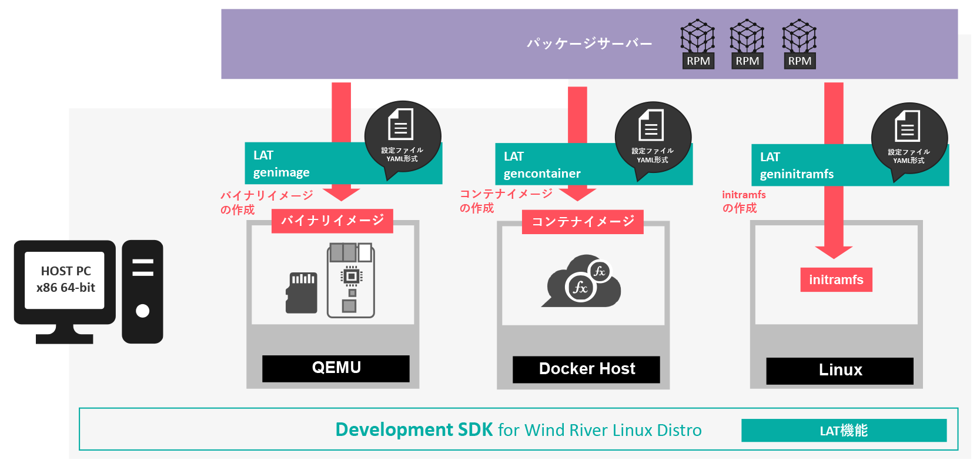Image resolution: width=980 pixels, height=463 pixels.
Task: Click the コンテナイメージの作成 caption
Action: tap(506, 201)
